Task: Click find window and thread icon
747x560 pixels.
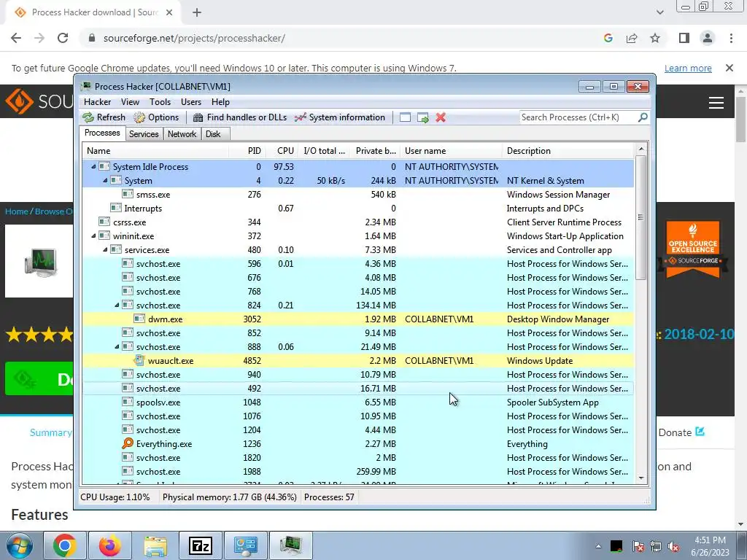Action: (x=423, y=117)
